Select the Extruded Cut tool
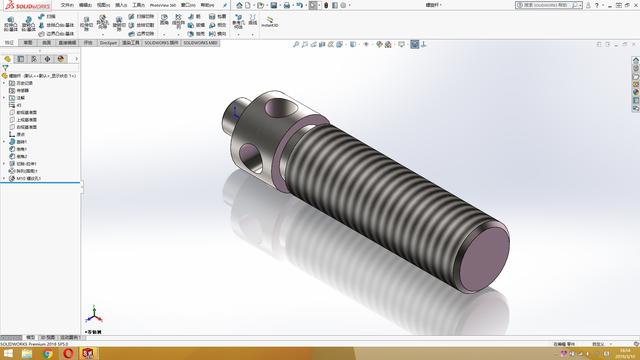640x360 pixels. pyautogui.click(x=86, y=24)
